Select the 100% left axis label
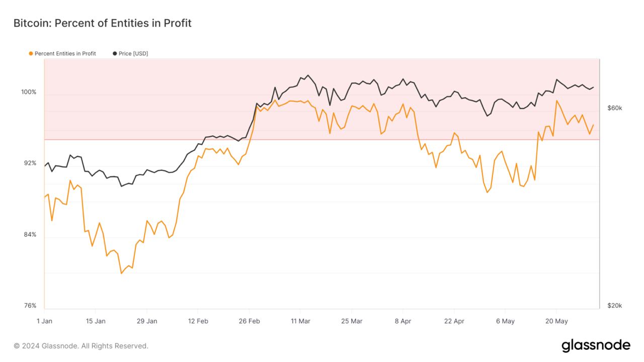This screenshot has height=362, width=644. point(28,92)
